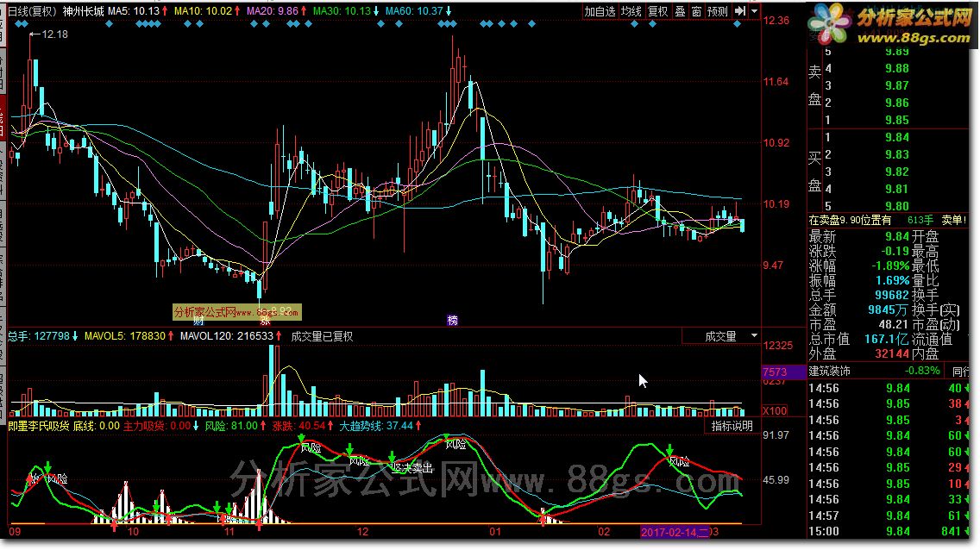Click the 15:00 last trade row
Image resolution: width=980 pixels, height=550 pixels.
point(889,532)
